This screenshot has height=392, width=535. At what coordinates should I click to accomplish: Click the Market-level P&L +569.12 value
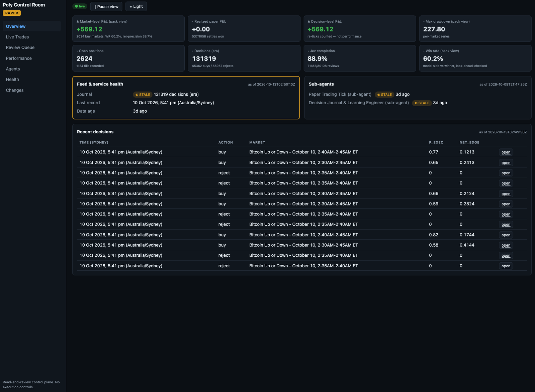tap(89, 29)
